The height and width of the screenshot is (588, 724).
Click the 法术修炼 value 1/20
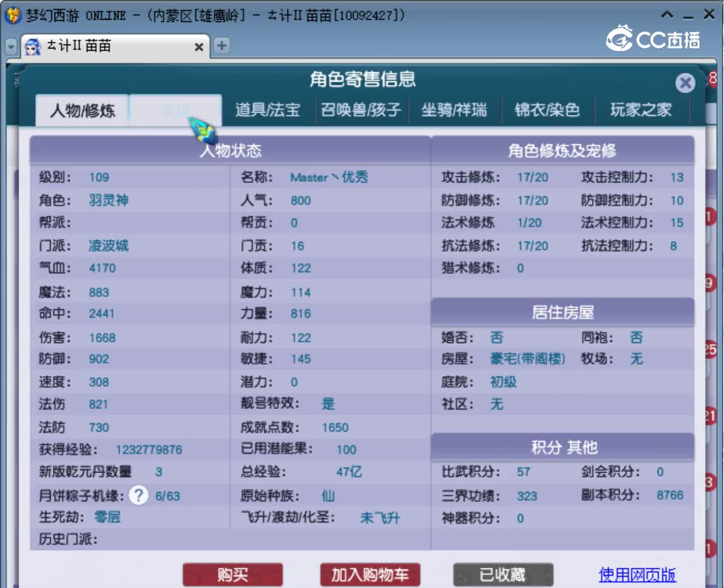529,223
